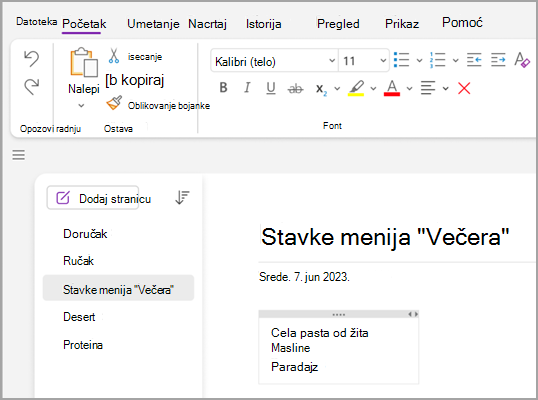Apply red font color
Image resolution: width=538 pixels, height=400 pixels.
[x=392, y=88]
